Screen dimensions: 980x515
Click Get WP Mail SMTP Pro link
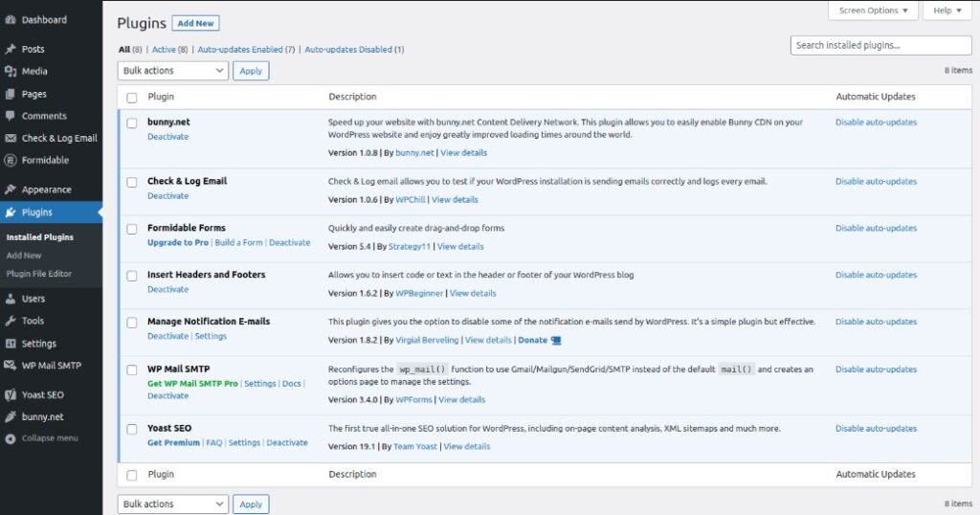pyautogui.click(x=192, y=384)
